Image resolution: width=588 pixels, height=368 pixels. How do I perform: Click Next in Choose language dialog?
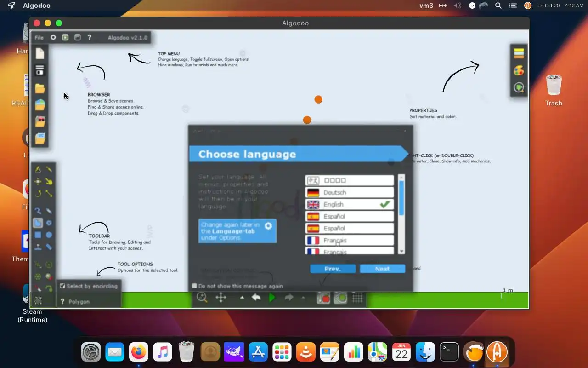click(x=382, y=269)
